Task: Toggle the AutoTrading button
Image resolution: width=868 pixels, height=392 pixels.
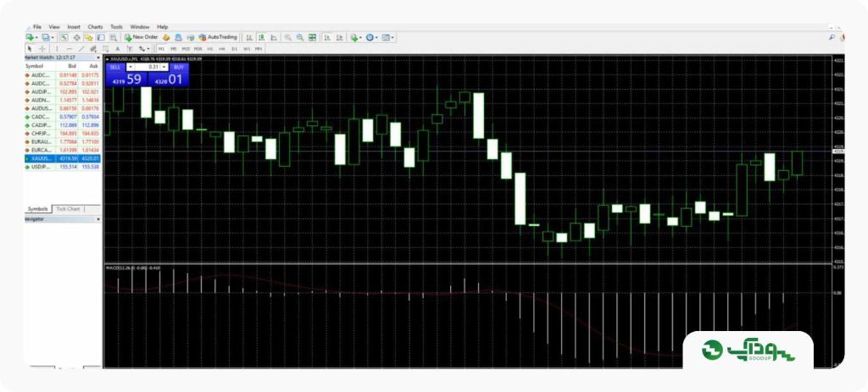Action: [218, 37]
